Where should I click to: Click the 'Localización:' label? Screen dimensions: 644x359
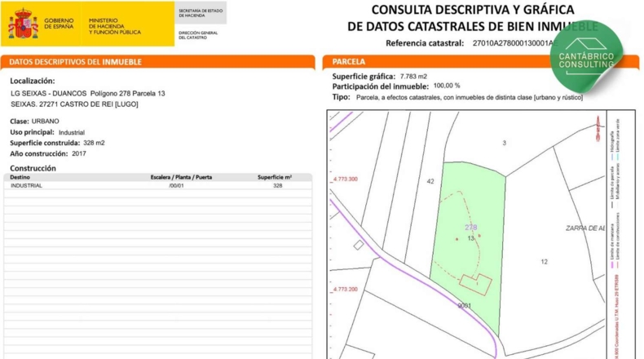pos(33,81)
